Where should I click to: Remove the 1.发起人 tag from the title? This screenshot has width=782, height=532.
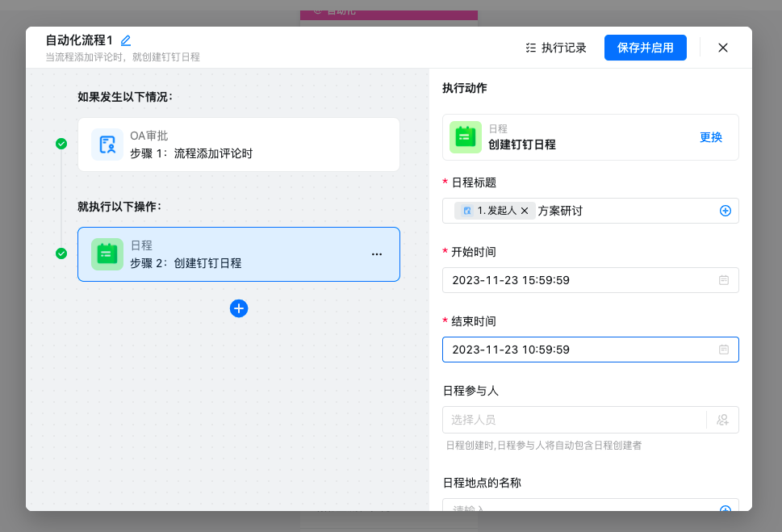525,211
